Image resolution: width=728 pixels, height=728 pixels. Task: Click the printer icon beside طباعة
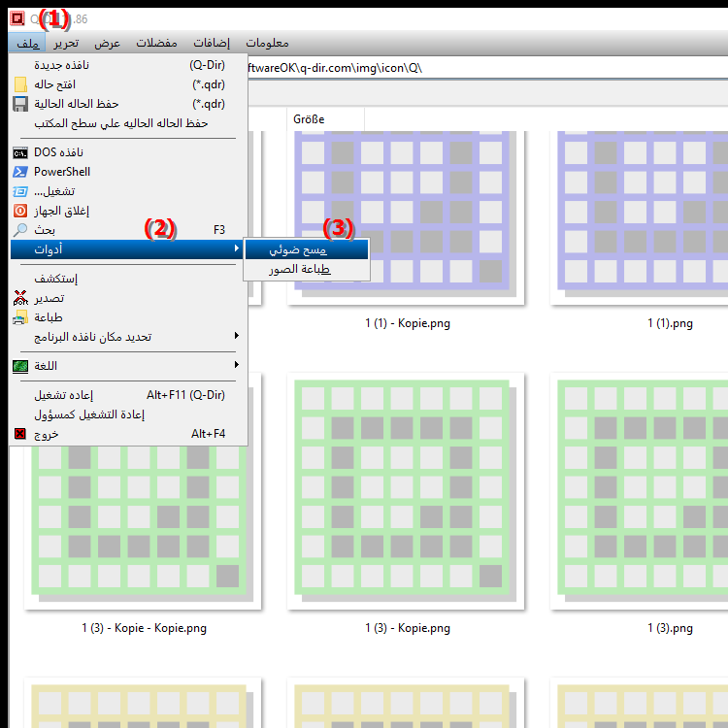20,317
